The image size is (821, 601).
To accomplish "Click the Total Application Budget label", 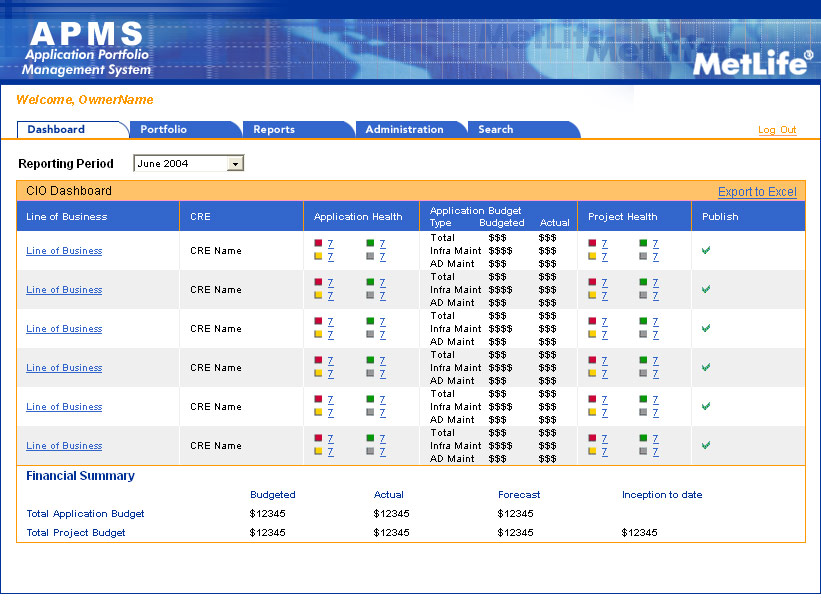I will pyautogui.click(x=85, y=514).
